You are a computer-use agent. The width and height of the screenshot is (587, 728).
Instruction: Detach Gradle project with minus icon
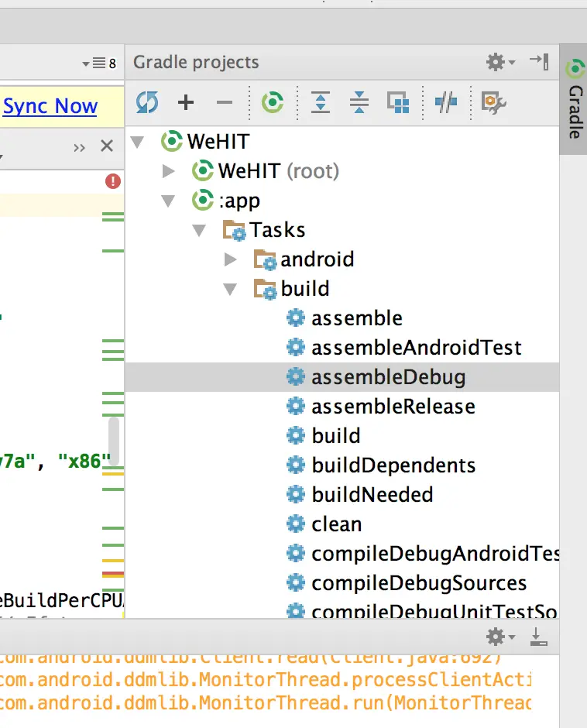(x=225, y=102)
